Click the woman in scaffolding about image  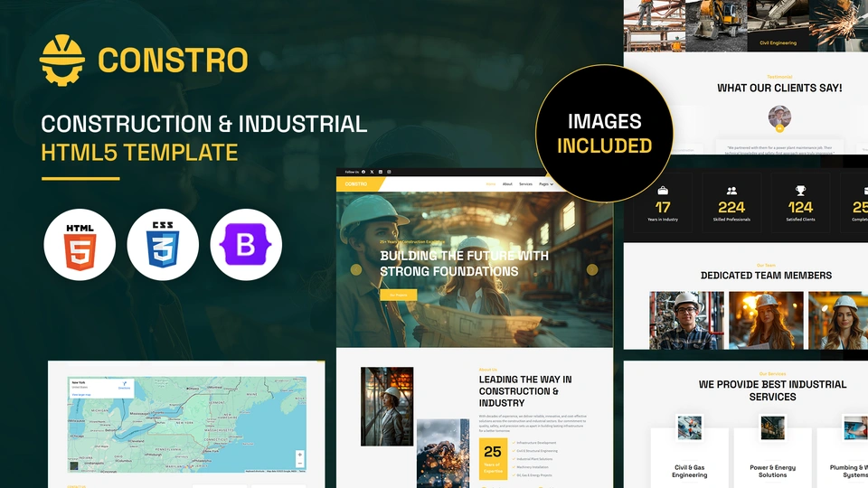tap(387, 407)
